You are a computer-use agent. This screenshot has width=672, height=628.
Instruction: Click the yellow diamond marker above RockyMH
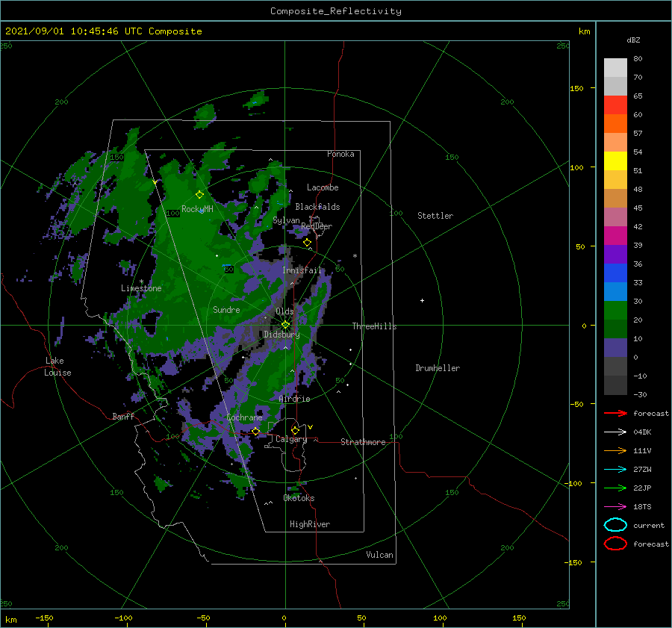[199, 195]
